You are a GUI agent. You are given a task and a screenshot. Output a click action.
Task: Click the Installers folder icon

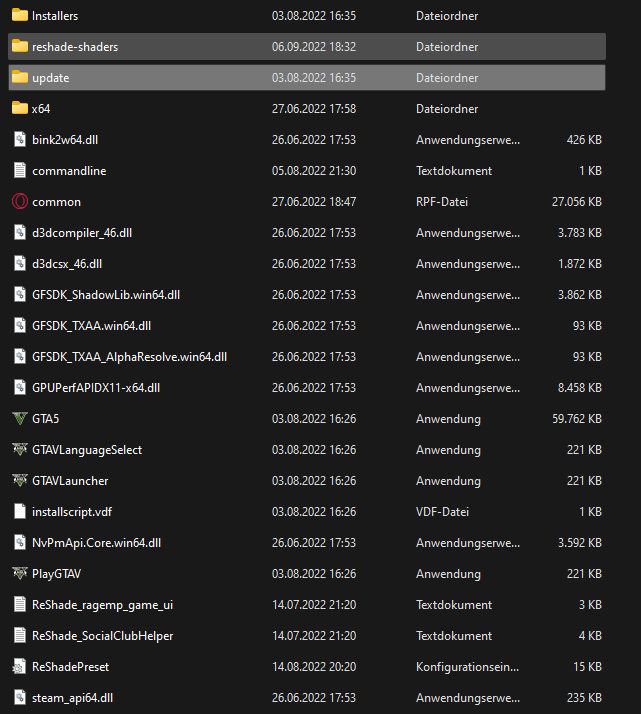(x=20, y=15)
